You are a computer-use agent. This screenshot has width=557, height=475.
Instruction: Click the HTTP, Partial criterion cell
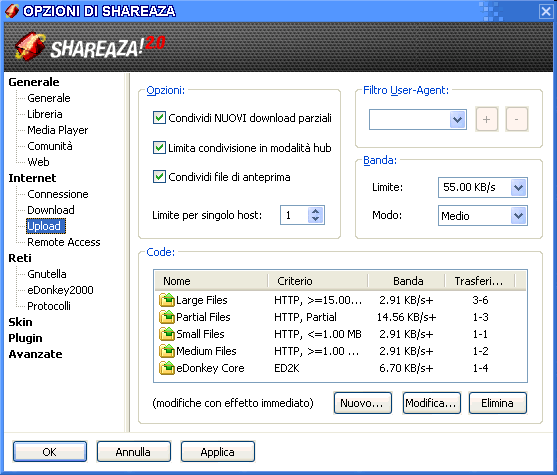click(305, 317)
